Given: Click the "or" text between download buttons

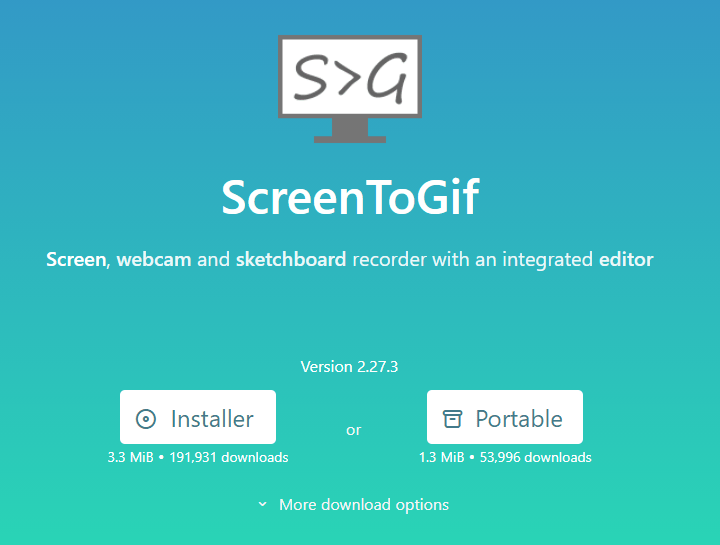Looking at the screenshot, I should [354, 430].
